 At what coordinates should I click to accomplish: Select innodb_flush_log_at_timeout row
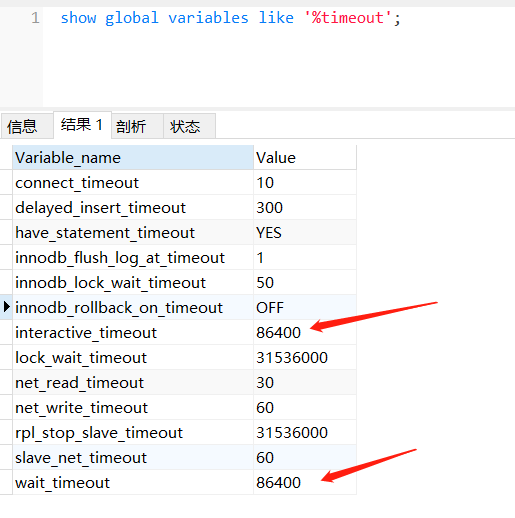tap(184, 257)
